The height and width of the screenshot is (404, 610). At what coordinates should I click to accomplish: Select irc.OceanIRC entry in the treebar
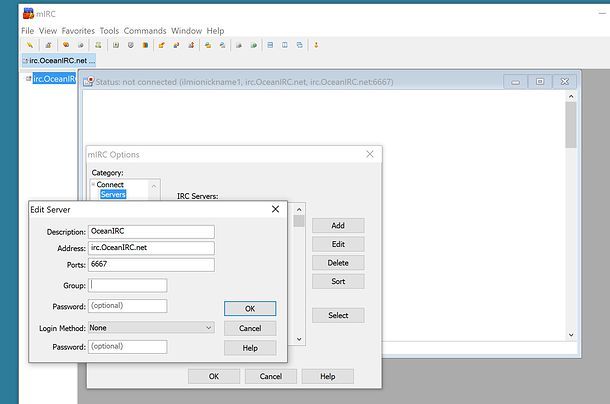coord(54,79)
